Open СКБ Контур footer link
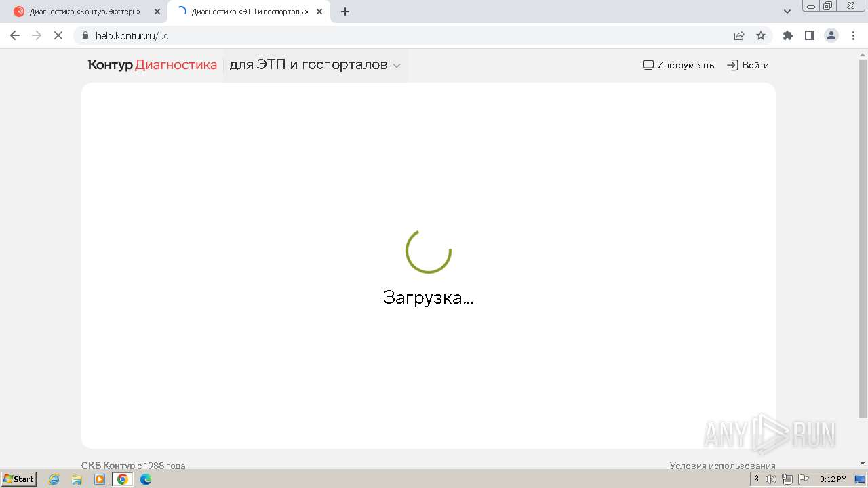This screenshot has height=488, width=868. pos(108,466)
